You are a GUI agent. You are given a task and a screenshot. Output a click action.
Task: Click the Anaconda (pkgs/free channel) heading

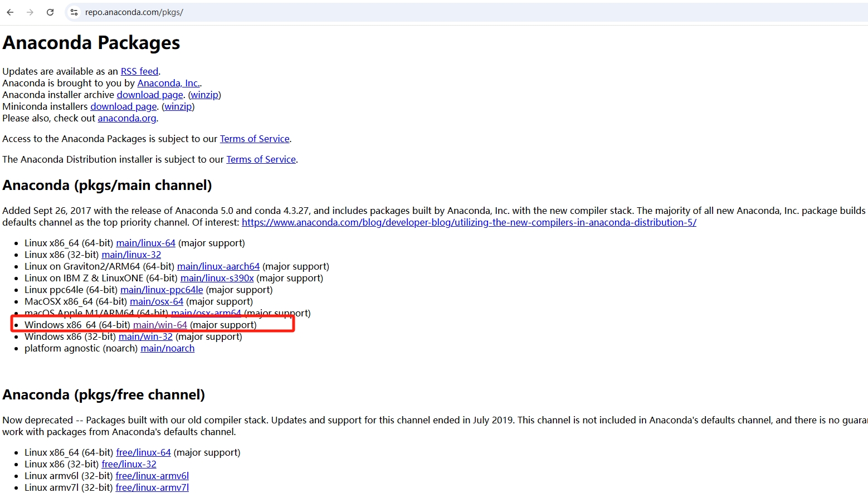[104, 395]
